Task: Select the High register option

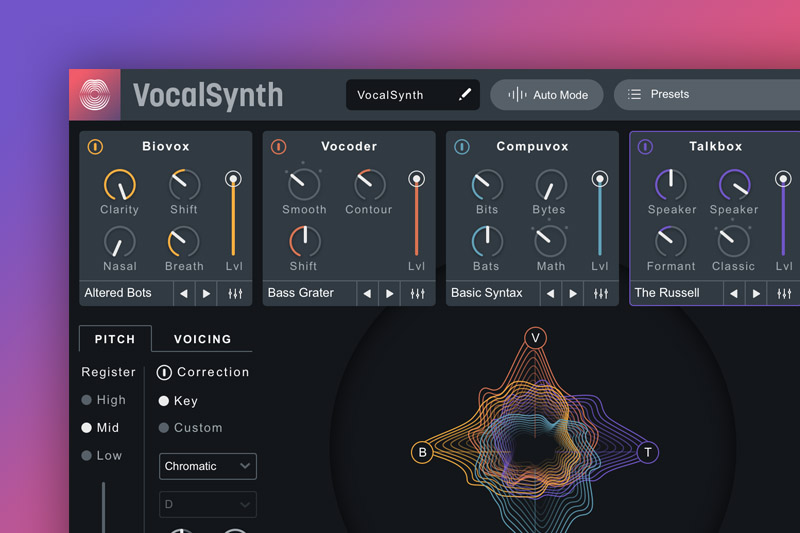Action: pyautogui.click(x=104, y=400)
